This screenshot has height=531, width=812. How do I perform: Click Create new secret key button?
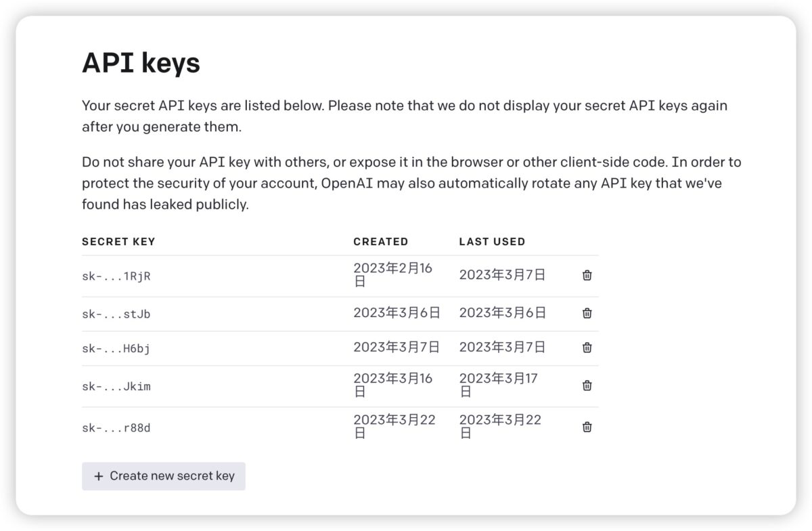pyautogui.click(x=164, y=476)
